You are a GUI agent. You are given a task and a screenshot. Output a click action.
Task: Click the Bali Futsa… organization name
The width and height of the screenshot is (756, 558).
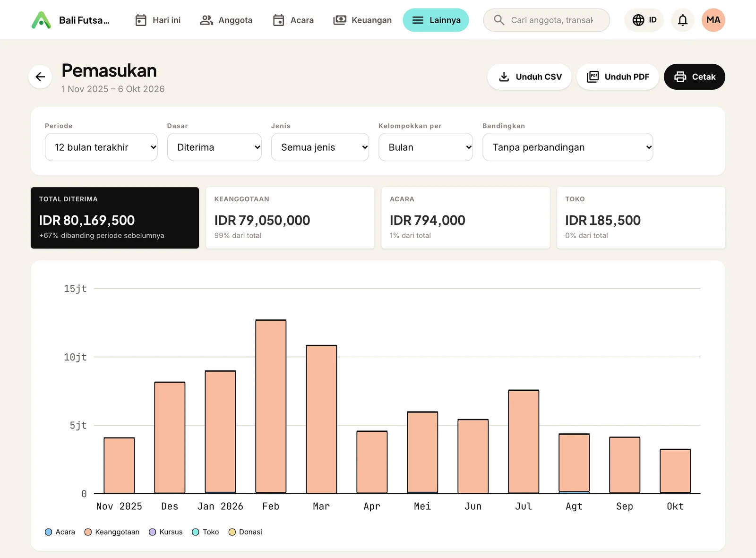(x=84, y=20)
